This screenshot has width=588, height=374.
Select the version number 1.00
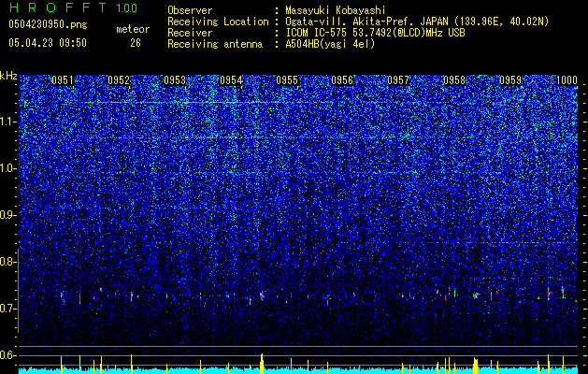coord(126,7)
